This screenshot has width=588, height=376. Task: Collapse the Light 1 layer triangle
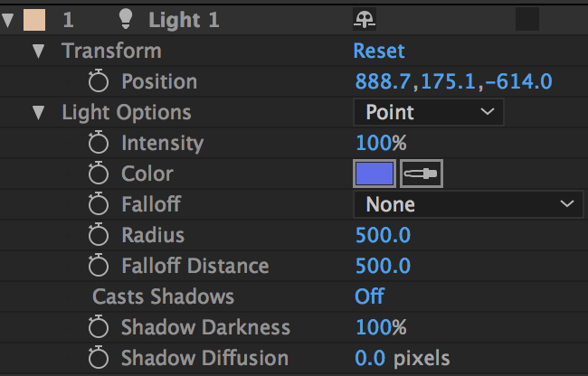click(7, 20)
